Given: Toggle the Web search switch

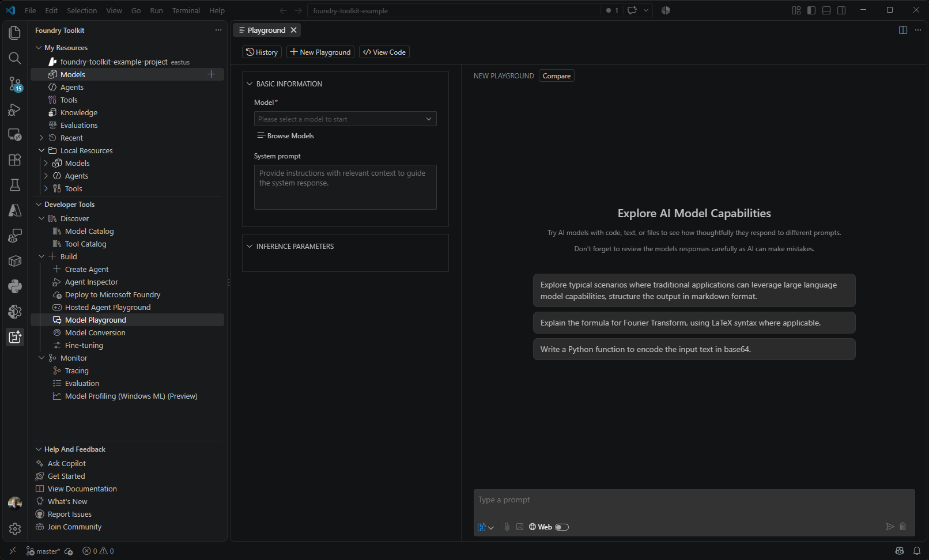Looking at the screenshot, I should pos(562,527).
